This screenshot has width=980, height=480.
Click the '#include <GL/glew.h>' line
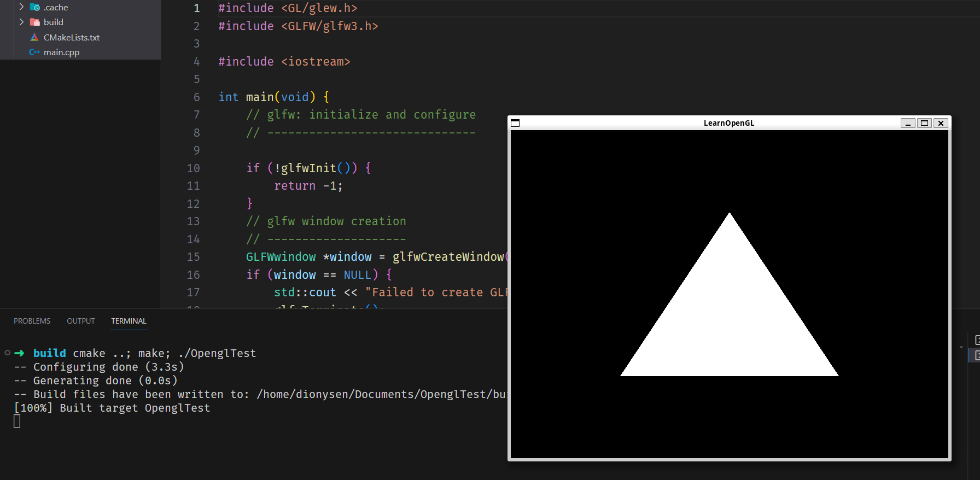coord(288,8)
